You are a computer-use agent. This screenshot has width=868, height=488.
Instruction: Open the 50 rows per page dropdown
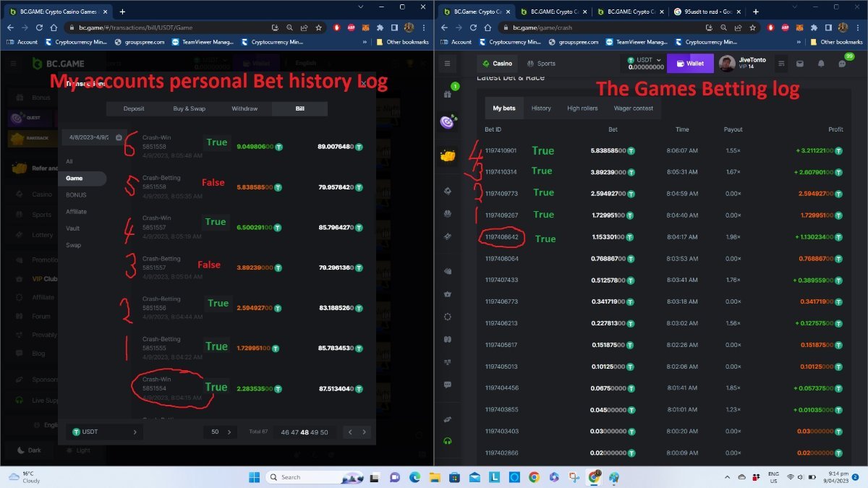click(220, 432)
